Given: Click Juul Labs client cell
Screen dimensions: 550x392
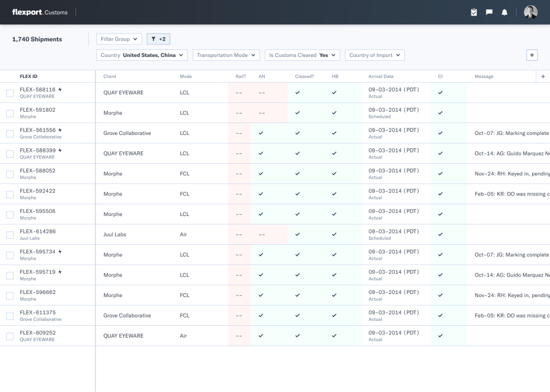Looking at the screenshot, I should [115, 234].
